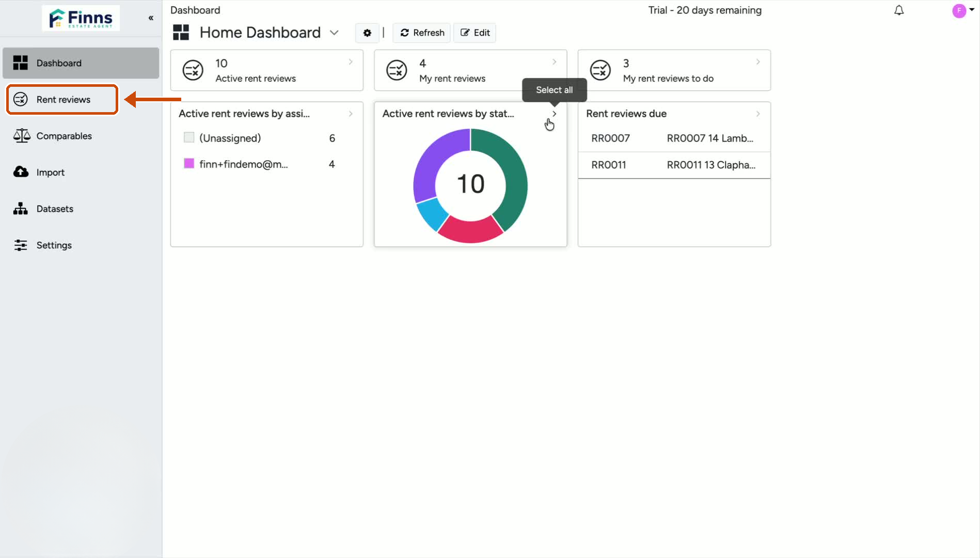The height and width of the screenshot is (558, 980).
Task: Click the Finns Estate Agent logo
Action: point(81,18)
